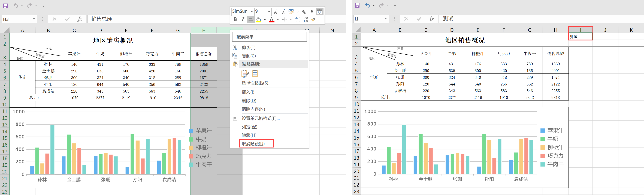This screenshot has height=195, width=644.
Task: Expand the font size 9 dropdown
Action: [x=269, y=11]
